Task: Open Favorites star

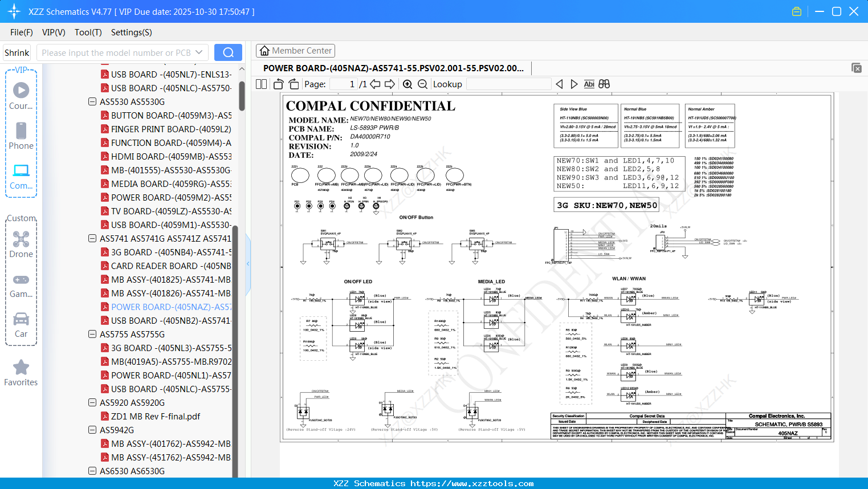Action: pyautogui.click(x=21, y=373)
